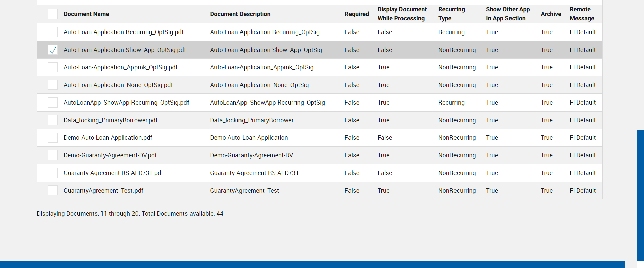
Task: Click the Recurring Type column header
Action: click(451, 14)
